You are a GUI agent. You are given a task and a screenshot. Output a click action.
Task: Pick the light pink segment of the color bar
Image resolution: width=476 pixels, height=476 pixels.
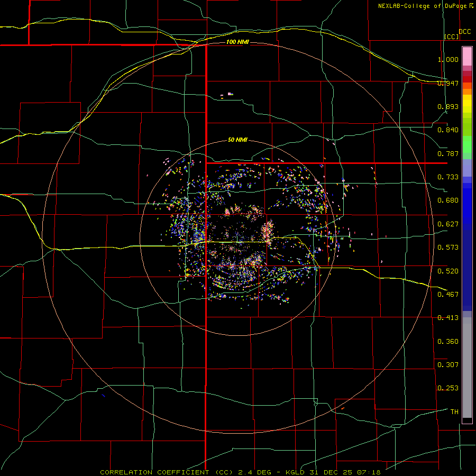coord(467,56)
